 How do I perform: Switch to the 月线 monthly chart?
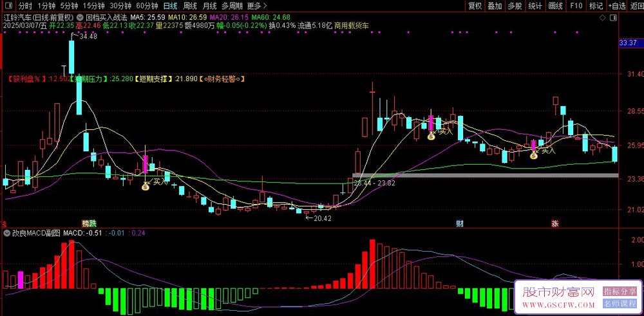coord(209,6)
